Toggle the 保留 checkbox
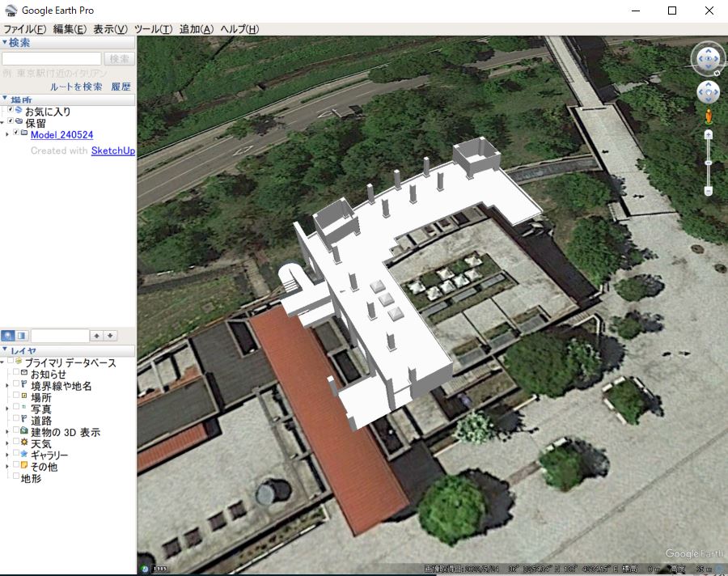 click(x=11, y=121)
